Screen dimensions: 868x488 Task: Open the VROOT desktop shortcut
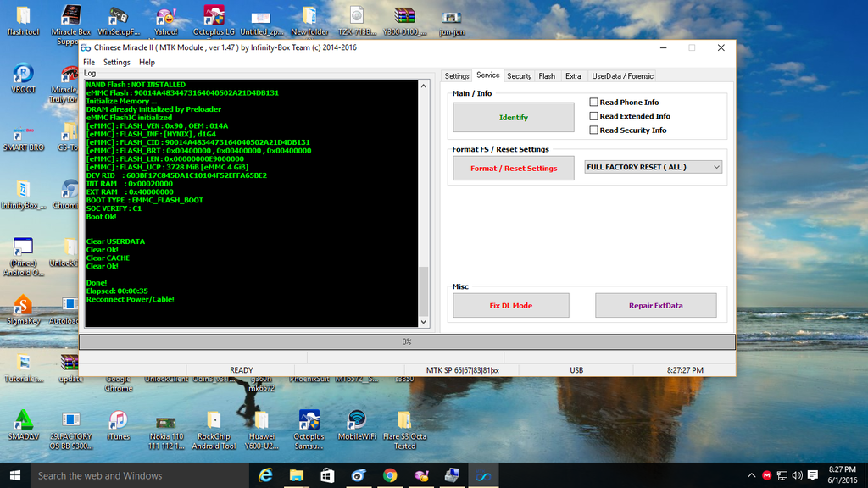[x=23, y=75]
